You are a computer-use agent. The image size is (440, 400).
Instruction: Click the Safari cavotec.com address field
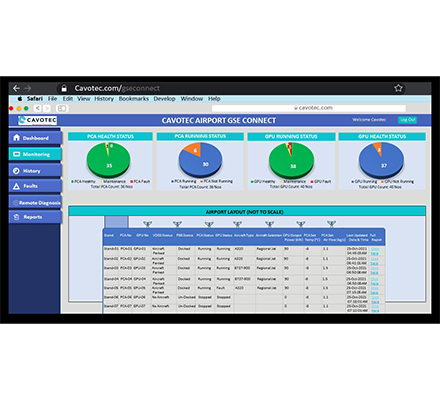point(309,108)
